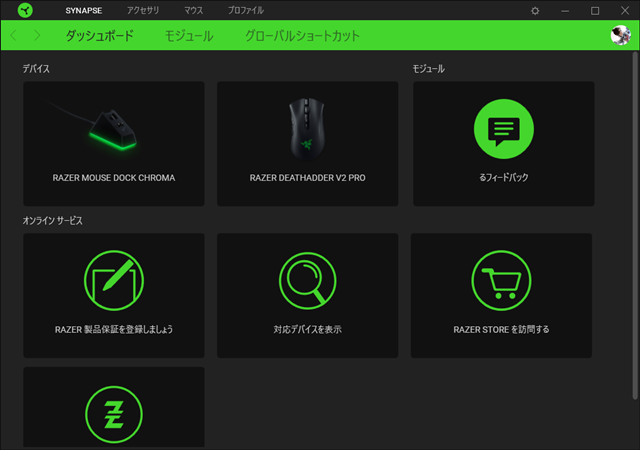Open the Razer DeathAdder V2 Pro mouse image

[x=307, y=129]
